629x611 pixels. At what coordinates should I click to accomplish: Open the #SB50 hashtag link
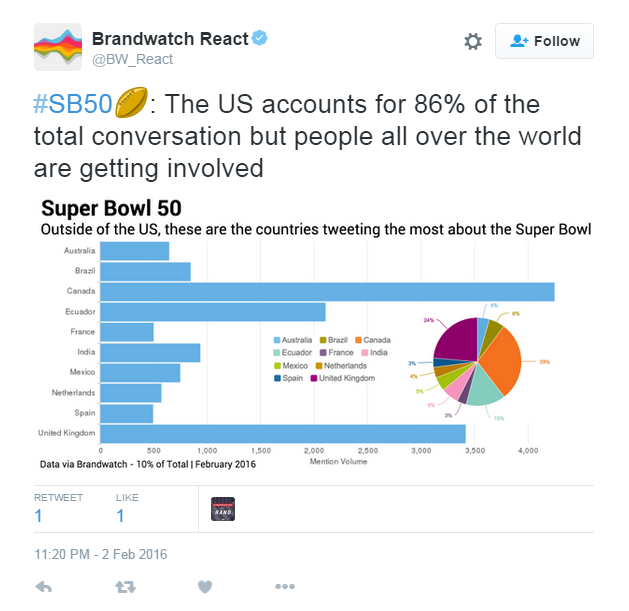click(x=73, y=104)
